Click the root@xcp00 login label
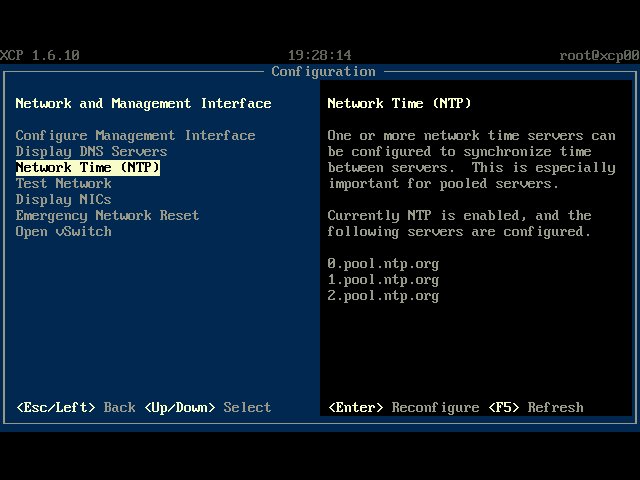The image size is (640, 480). [x=600, y=55]
